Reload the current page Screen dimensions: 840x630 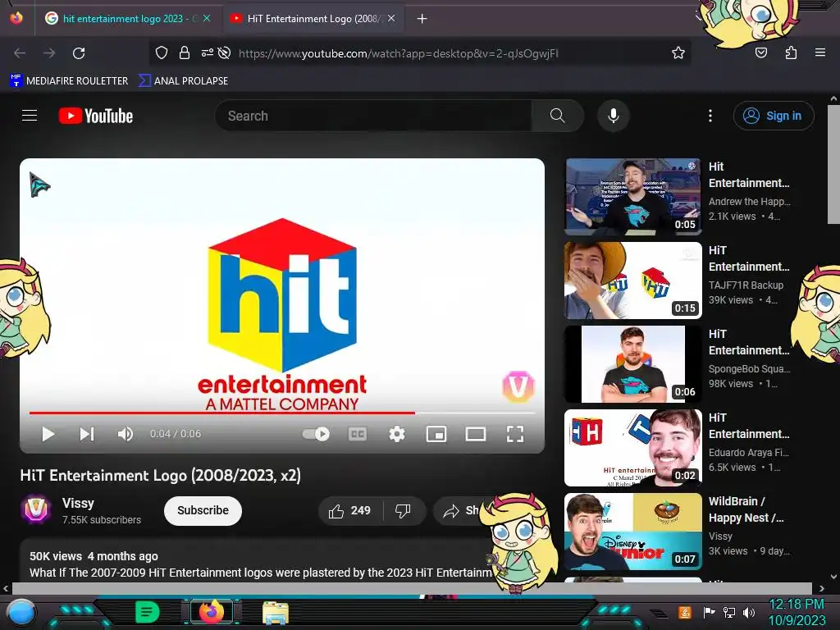tap(79, 53)
